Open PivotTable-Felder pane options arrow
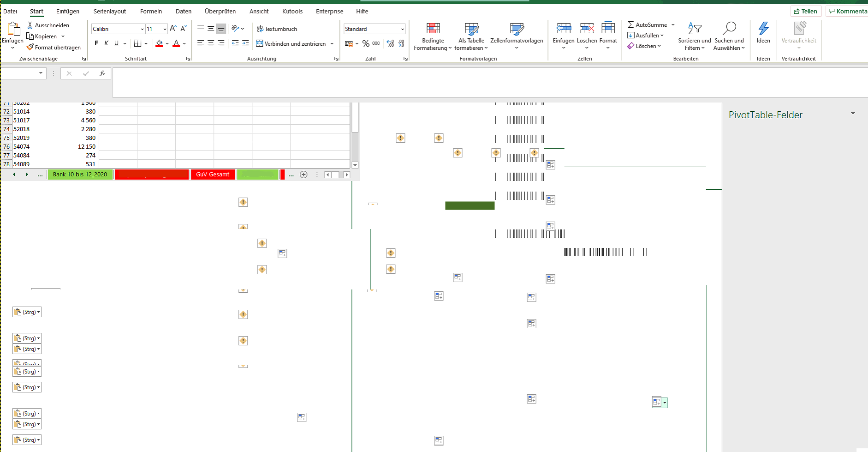 point(853,114)
